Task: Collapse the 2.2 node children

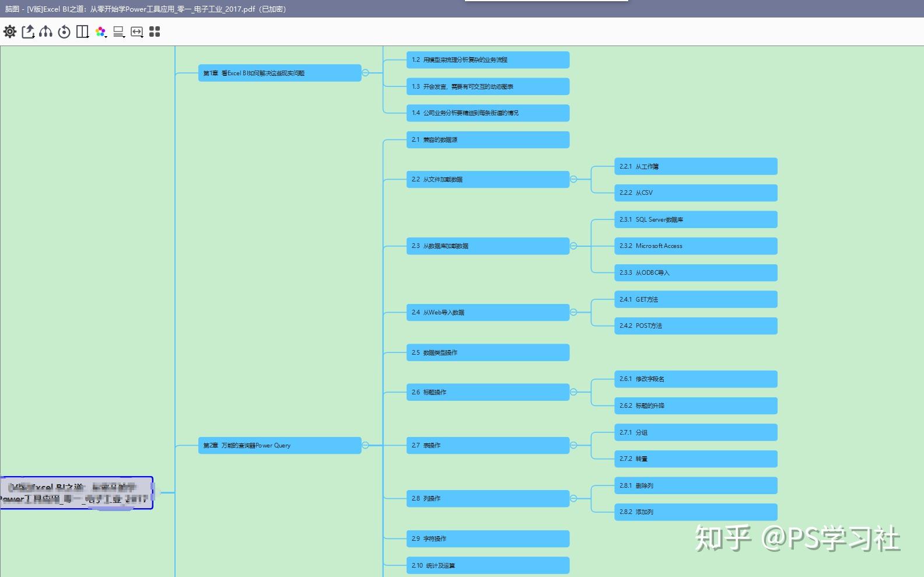Action: pos(573,179)
